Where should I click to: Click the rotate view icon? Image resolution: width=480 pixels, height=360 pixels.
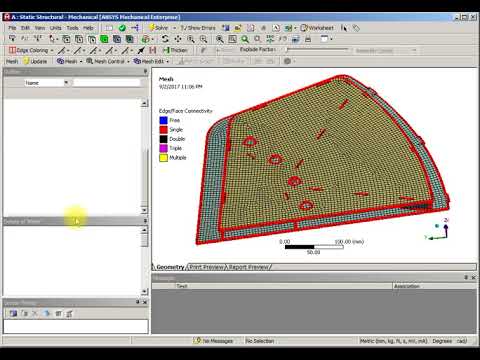(165, 39)
